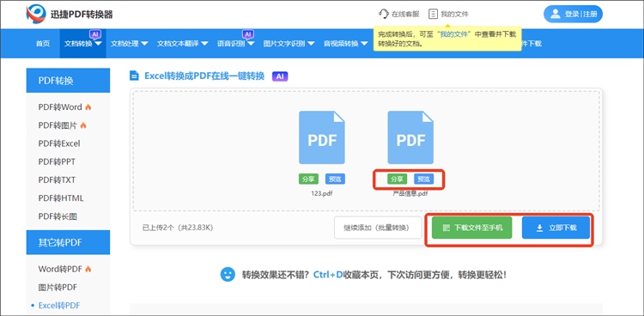Open 我的文件 in the header

[454, 14]
